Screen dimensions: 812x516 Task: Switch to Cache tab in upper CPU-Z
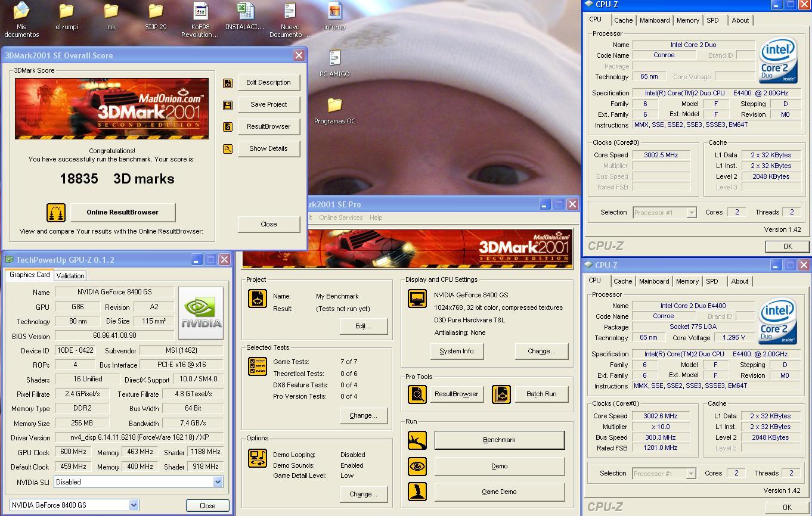[623, 20]
